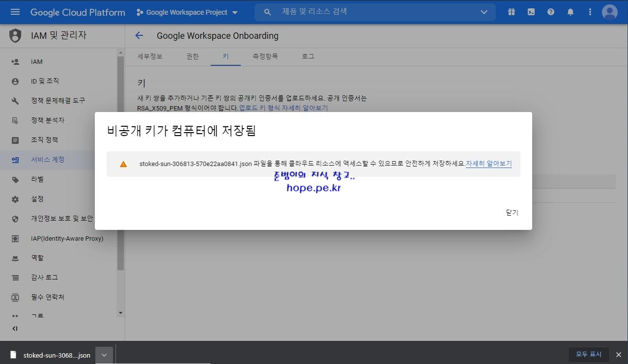Open 서비스 계정 sidebar item

(x=59, y=160)
